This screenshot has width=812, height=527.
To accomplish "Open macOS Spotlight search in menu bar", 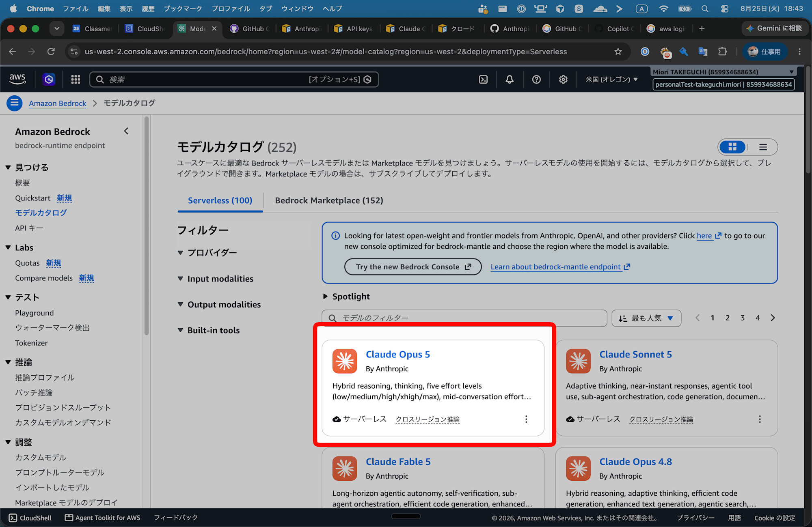I will point(705,9).
